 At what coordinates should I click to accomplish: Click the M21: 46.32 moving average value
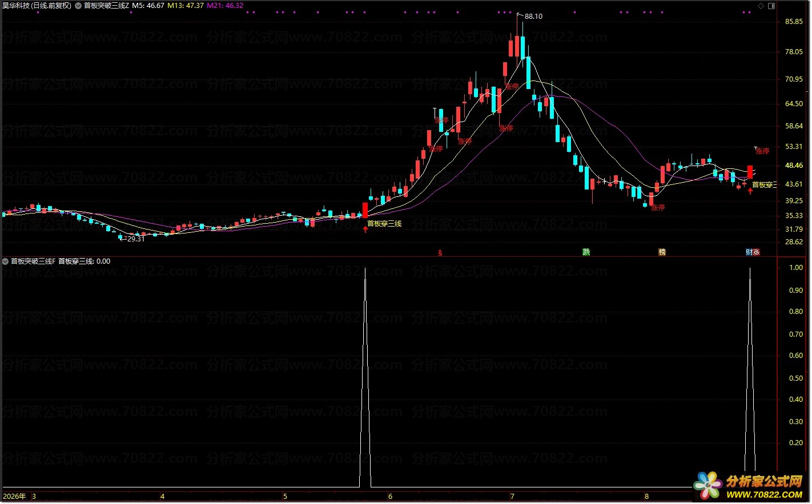point(225,6)
